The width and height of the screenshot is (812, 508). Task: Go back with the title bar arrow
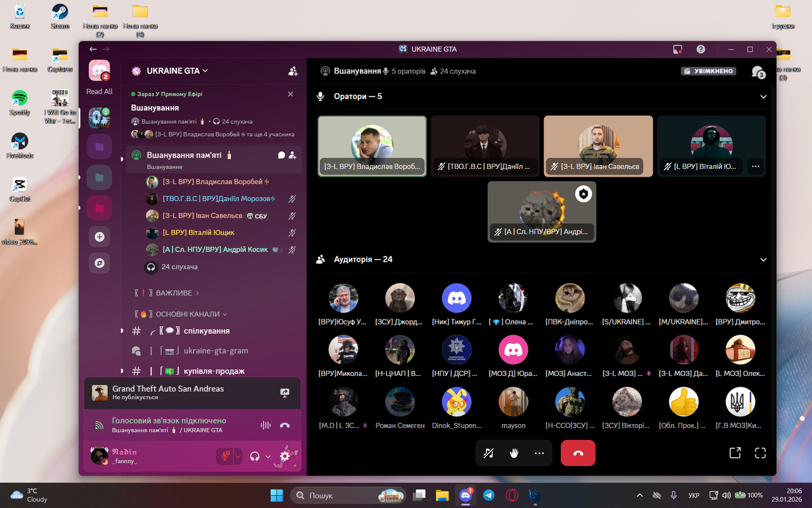coord(93,49)
